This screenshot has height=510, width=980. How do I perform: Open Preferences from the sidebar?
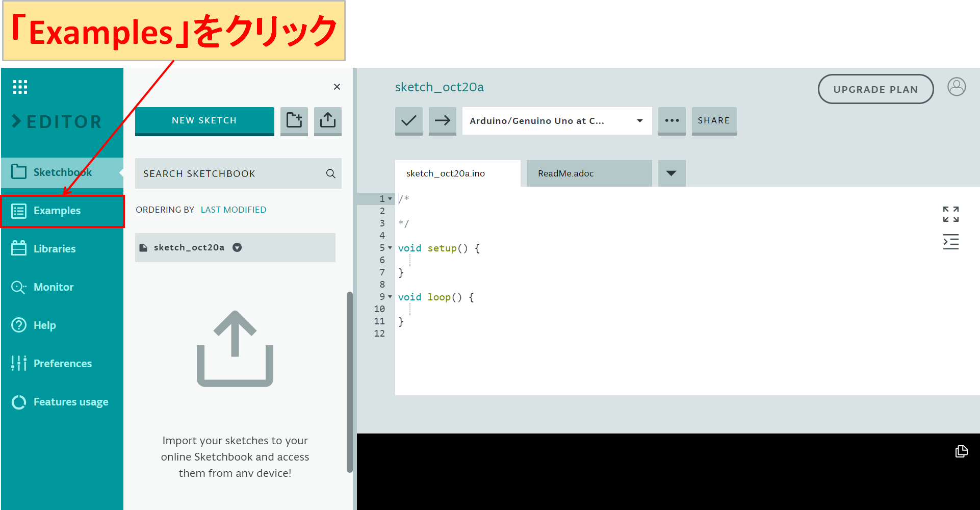(x=63, y=363)
